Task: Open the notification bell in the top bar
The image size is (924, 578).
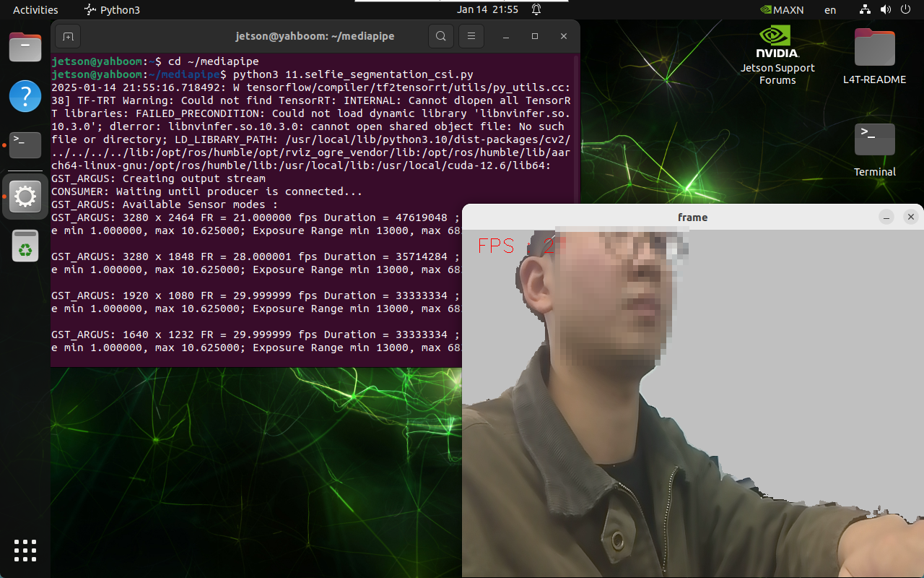Action: (536, 10)
